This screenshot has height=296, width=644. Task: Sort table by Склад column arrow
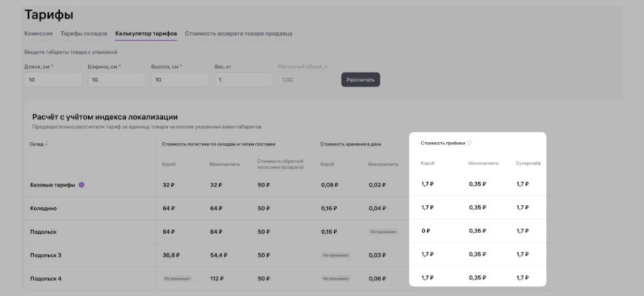[x=47, y=144]
